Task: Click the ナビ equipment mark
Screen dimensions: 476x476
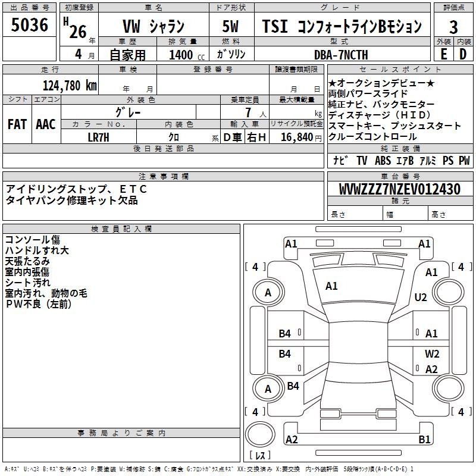Action: [x=340, y=160]
